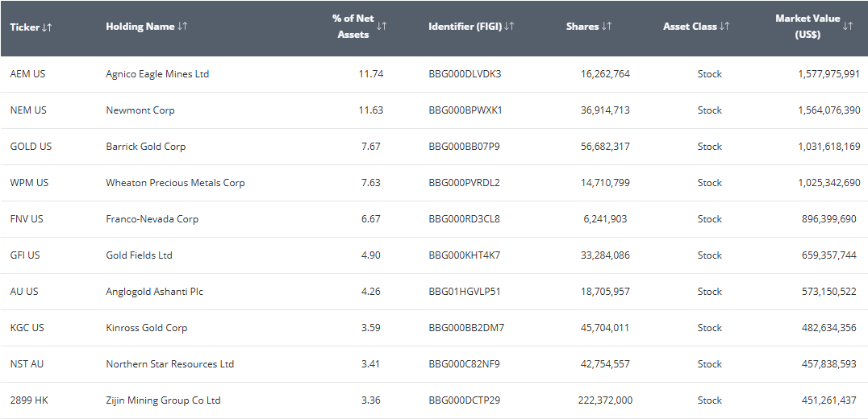
Task: Click FIGI identifier BBG000DLVDK3
Action: [465, 74]
